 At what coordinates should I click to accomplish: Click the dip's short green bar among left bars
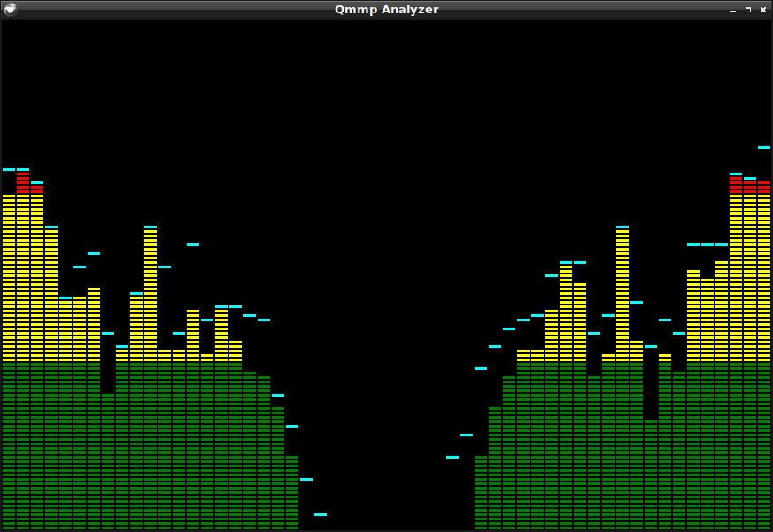[x=108, y=460]
